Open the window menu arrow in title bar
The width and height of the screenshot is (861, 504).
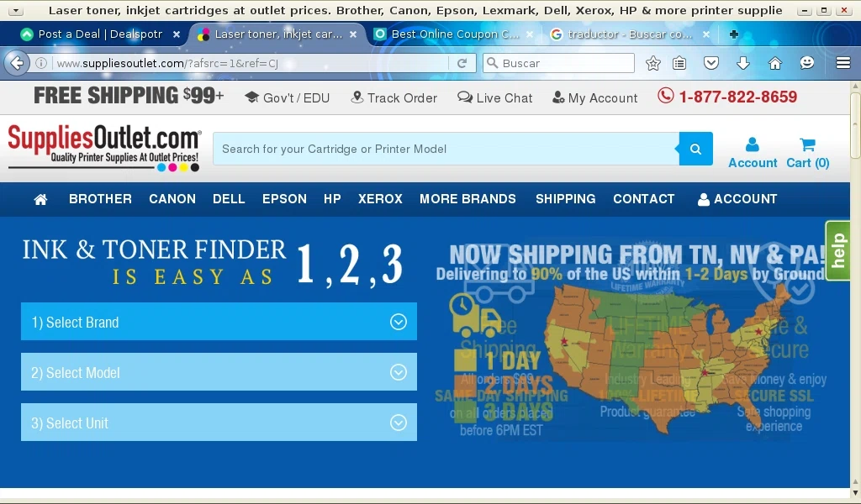point(15,10)
